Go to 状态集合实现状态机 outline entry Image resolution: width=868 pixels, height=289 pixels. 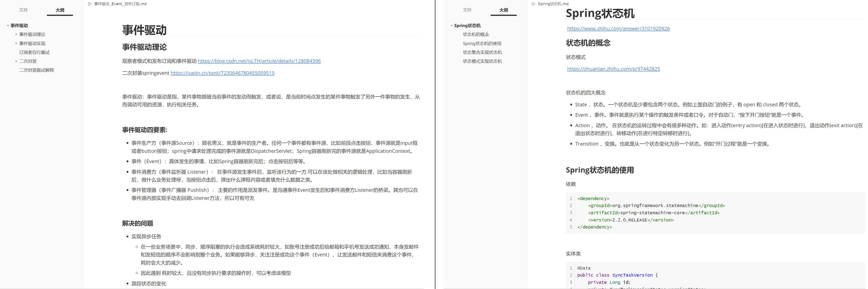[x=482, y=52]
